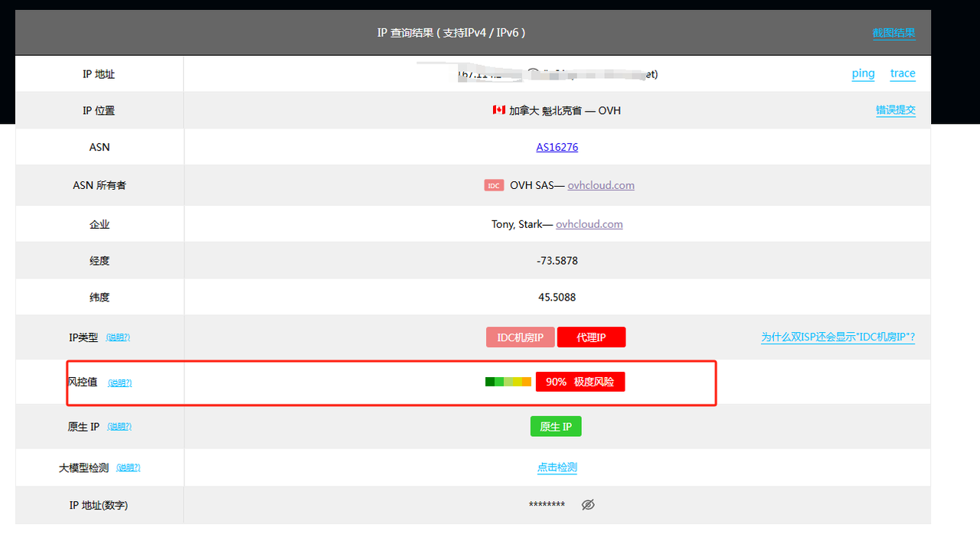Open ovhcloud.com link in 企业 row
Screen dimensions: 980x547
click(589, 224)
